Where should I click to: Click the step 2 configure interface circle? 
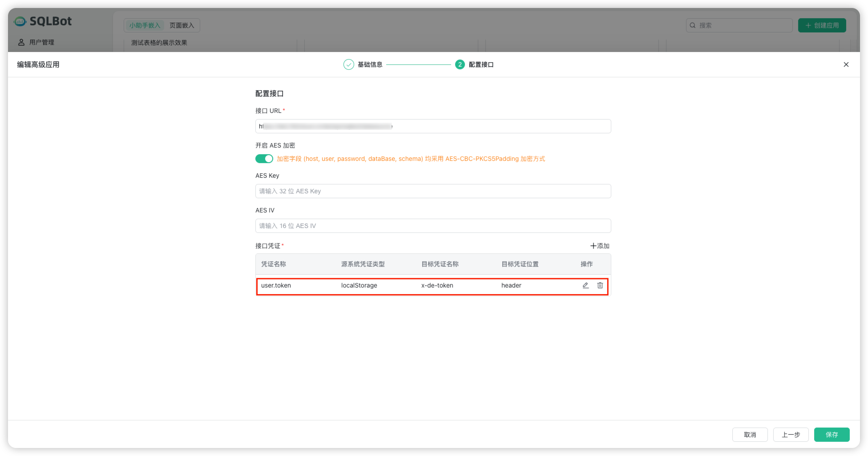(460, 64)
